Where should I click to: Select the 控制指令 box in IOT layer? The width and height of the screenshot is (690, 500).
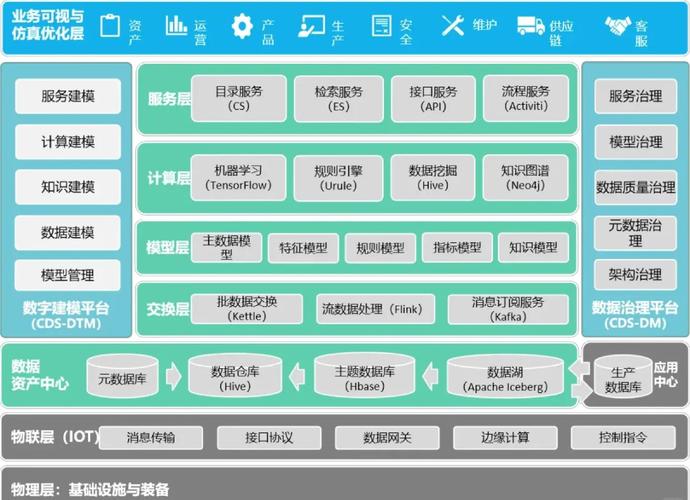point(623,438)
